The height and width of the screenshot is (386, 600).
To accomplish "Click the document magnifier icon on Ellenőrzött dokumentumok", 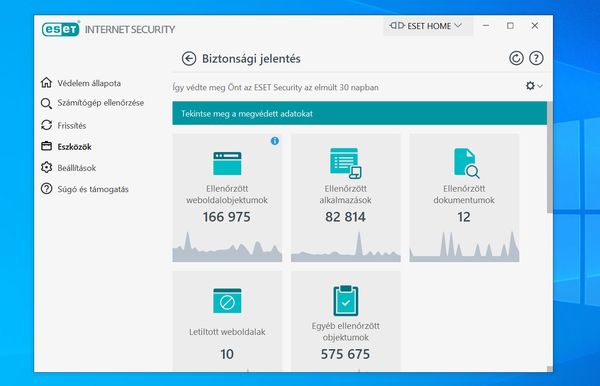I will click(466, 163).
